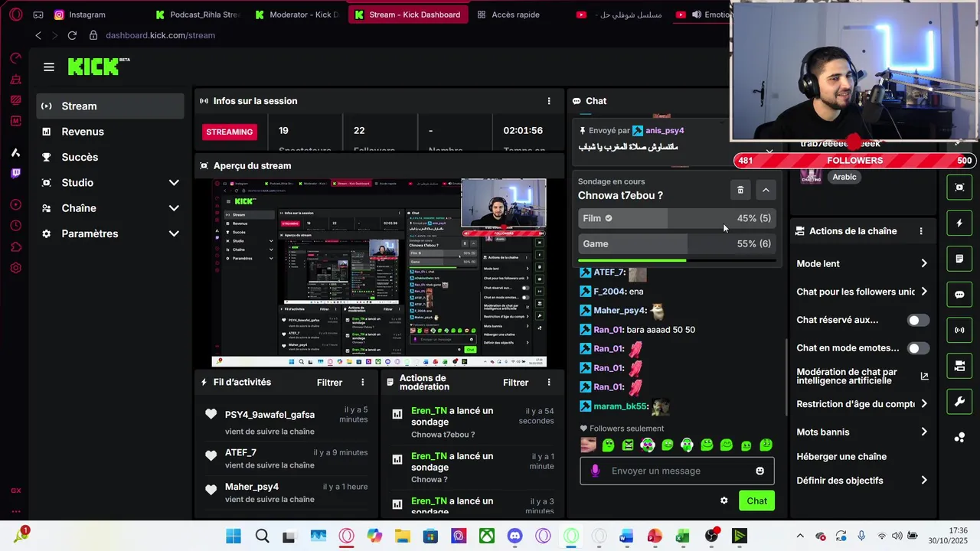This screenshot has width=980, height=551.
Task: Click the notes document icon in right sidebar
Action: tap(959, 259)
